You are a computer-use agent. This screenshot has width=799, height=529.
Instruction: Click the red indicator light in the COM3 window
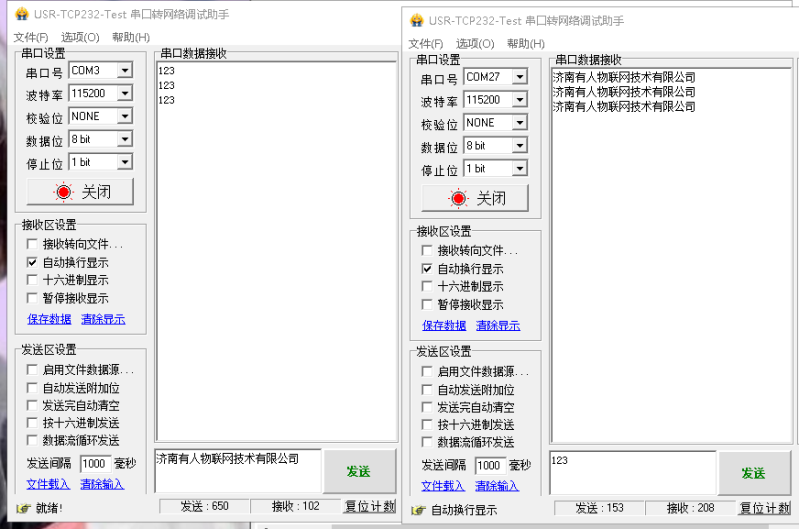coord(64,191)
